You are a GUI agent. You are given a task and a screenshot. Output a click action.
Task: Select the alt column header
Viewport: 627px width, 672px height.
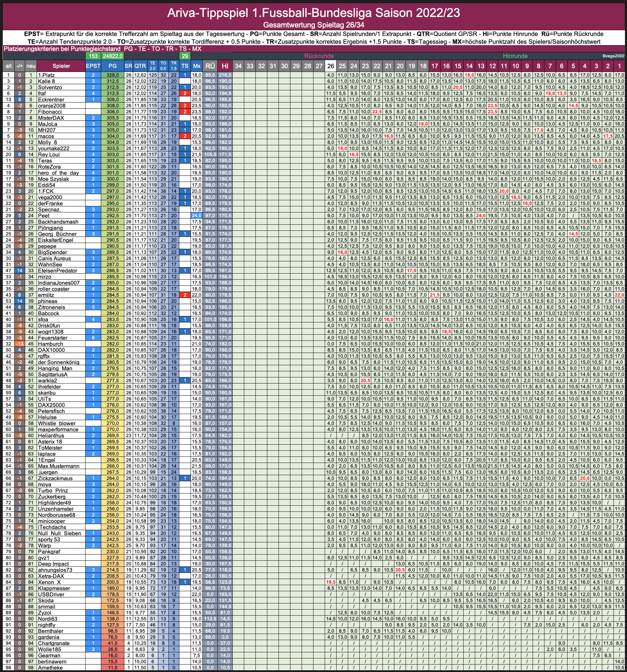click(9, 66)
